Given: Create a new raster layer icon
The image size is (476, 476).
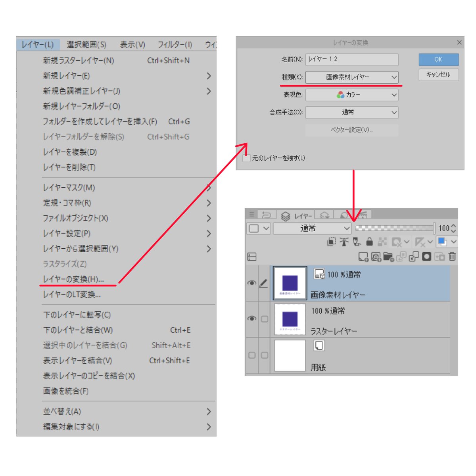Looking at the screenshot, I should tap(363, 257).
